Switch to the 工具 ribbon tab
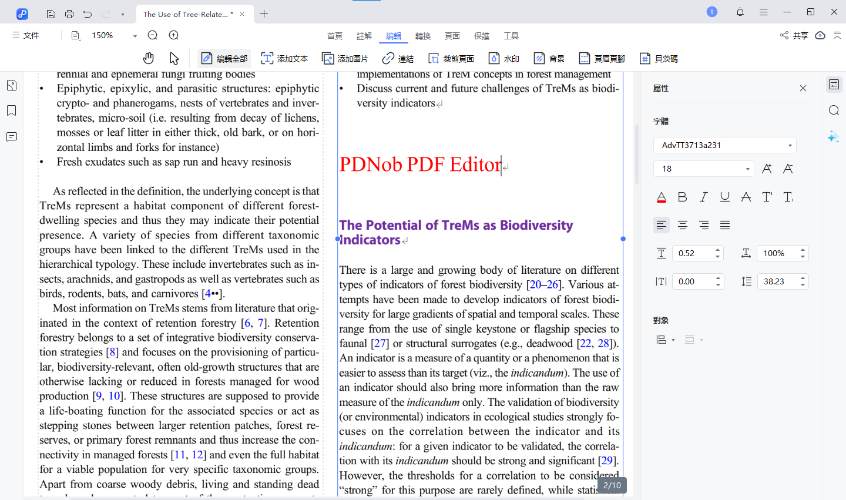 [511, 35]
